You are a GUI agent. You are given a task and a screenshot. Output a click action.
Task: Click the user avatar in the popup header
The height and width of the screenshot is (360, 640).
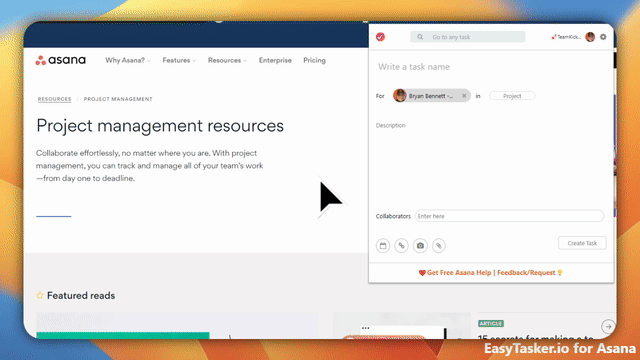(590, 37)
